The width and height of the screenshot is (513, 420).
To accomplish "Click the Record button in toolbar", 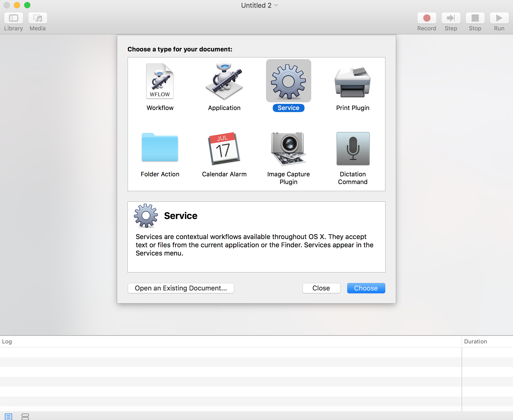I will (x=426, y=18).
